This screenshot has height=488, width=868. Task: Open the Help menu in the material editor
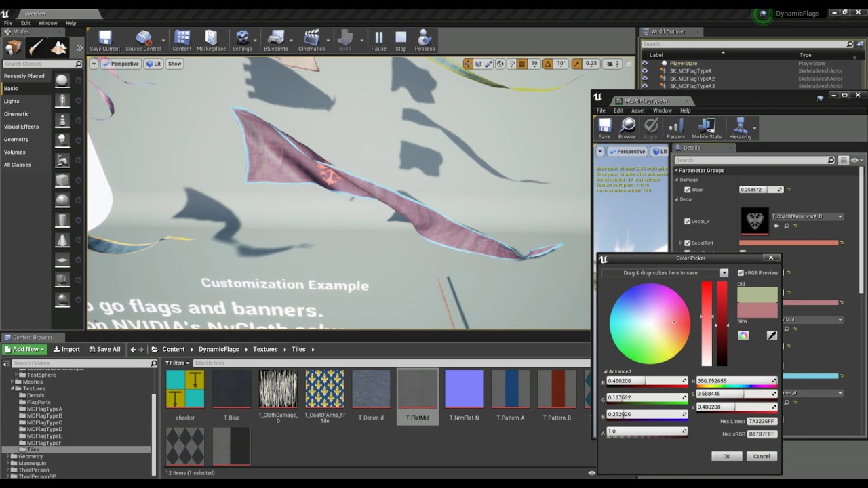[686, 110]
